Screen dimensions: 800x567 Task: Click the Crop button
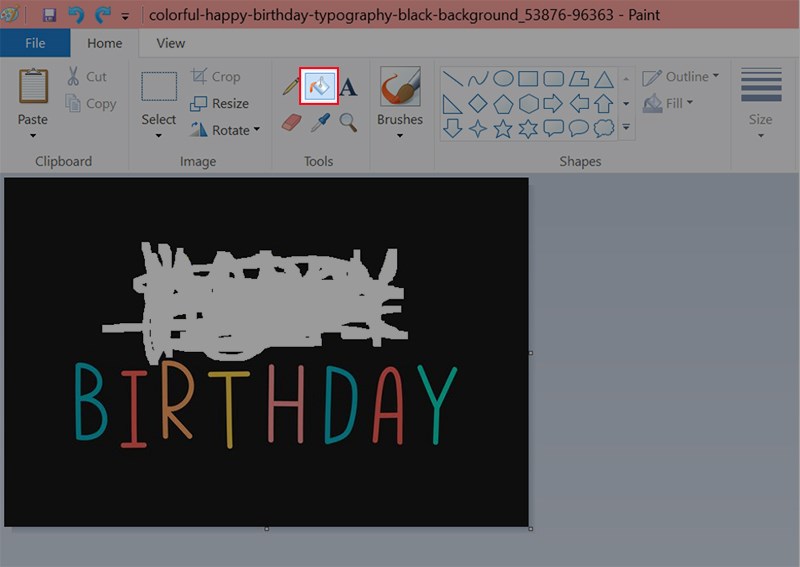pos(216,76)
